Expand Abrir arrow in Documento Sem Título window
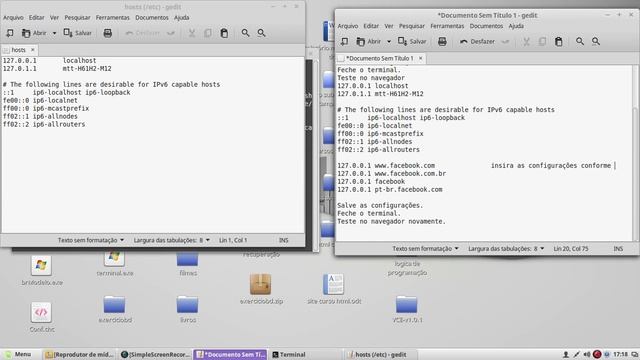 tap(389, 41)
